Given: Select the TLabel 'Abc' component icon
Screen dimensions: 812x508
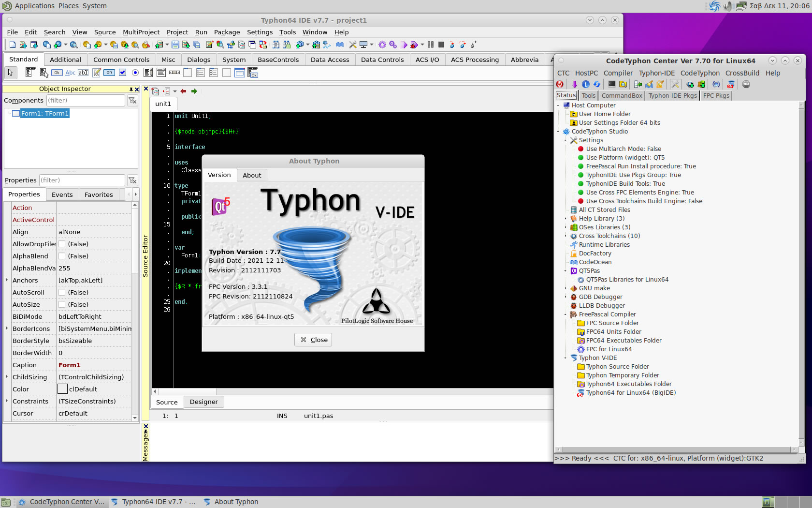Looking at the screenshot, I should point(70,73).
